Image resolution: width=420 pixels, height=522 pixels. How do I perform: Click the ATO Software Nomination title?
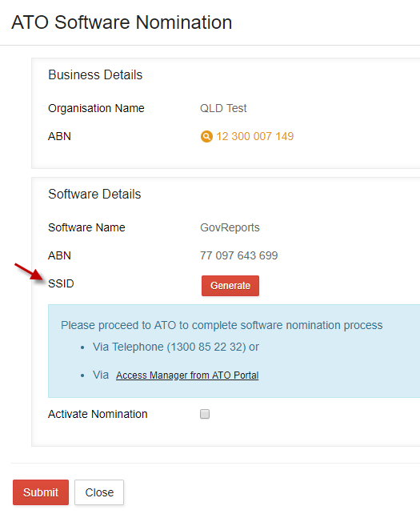[x=122, y=22]
